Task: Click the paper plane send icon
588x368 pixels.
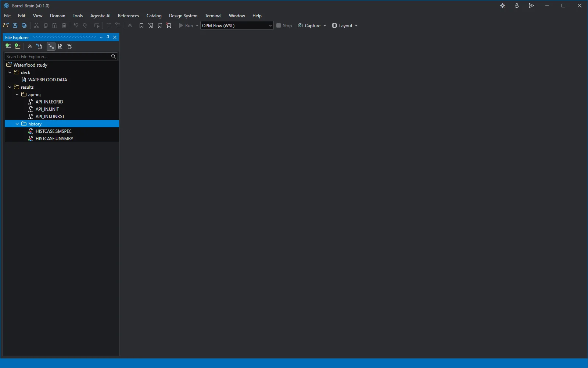Action: (531, 6)
